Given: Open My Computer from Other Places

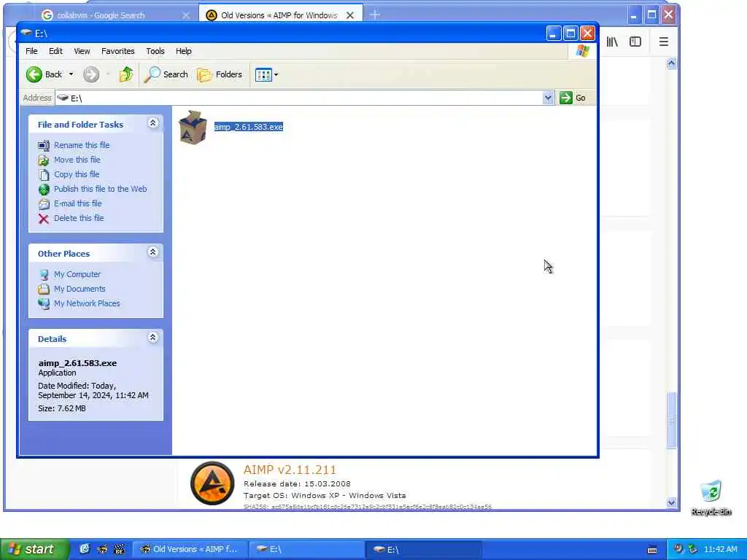Looking at the screenshot, I should [77, 274].
